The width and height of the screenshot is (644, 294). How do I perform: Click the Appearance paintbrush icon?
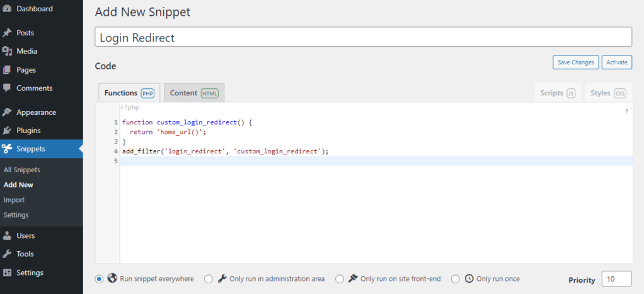pos(6,112)
